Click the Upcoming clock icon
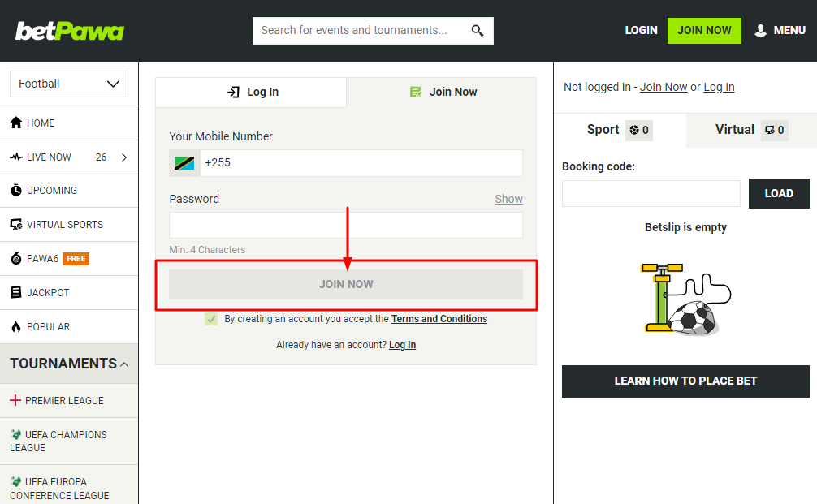This screenshot has width=817, height=504. pyautogui.click(x=16, y=190)
